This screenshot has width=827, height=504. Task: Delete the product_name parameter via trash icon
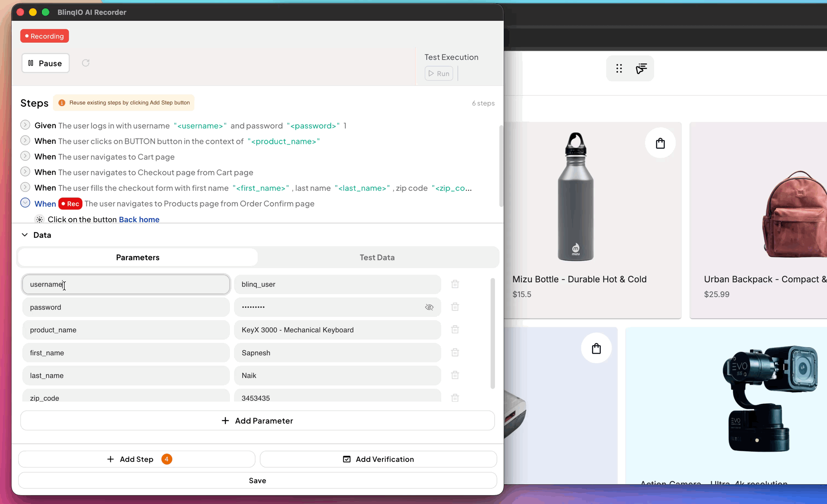[x=455, y=330]
